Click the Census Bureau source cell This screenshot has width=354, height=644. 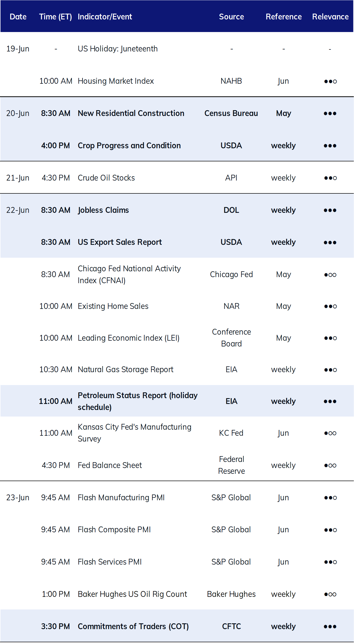tap(231, 113)
